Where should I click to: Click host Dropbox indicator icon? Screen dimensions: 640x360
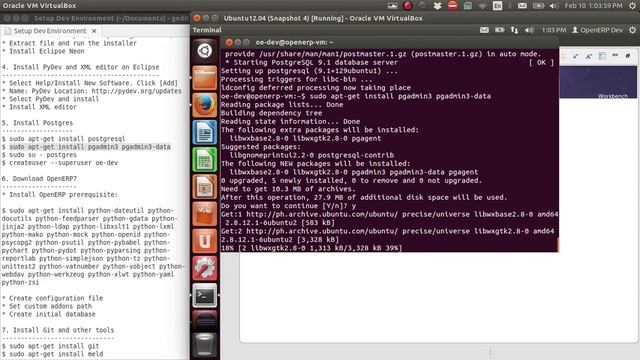[437, 6]
